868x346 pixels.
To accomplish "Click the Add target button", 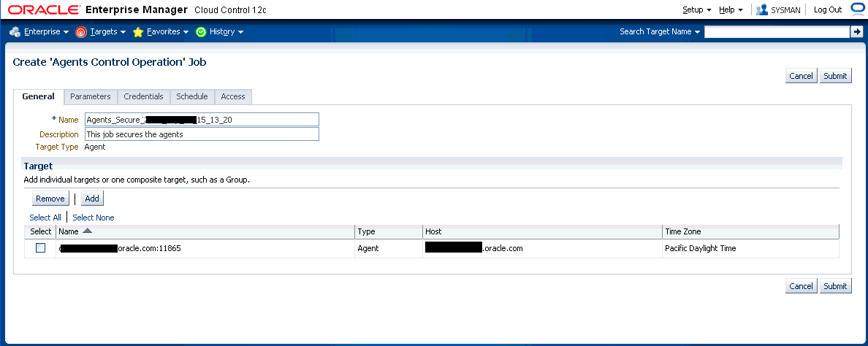I will 92,199.
